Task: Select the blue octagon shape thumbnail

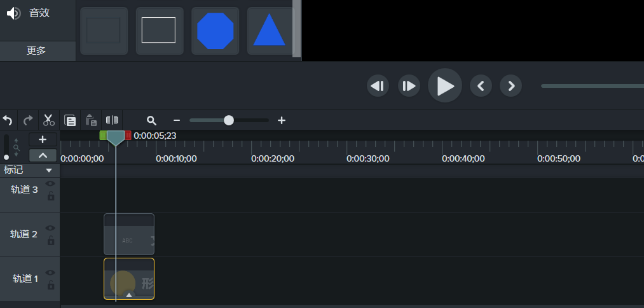Action: (215, 31)
